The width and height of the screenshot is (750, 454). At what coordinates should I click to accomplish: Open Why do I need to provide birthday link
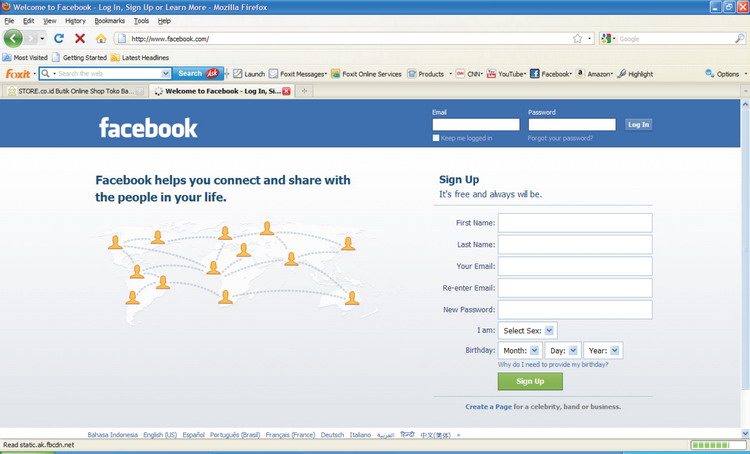pos(553,365)
